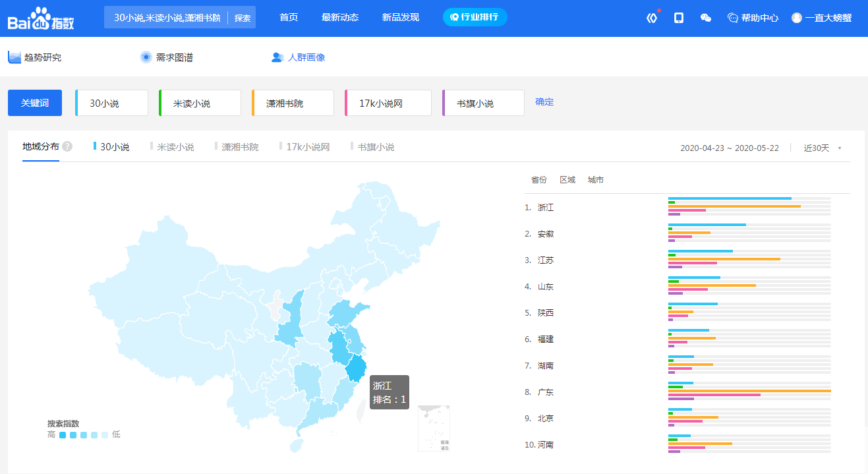Toggle the 17k小说网 series in chart legend
This screenshot has height=474, width=868.
(x=304, y=147)
